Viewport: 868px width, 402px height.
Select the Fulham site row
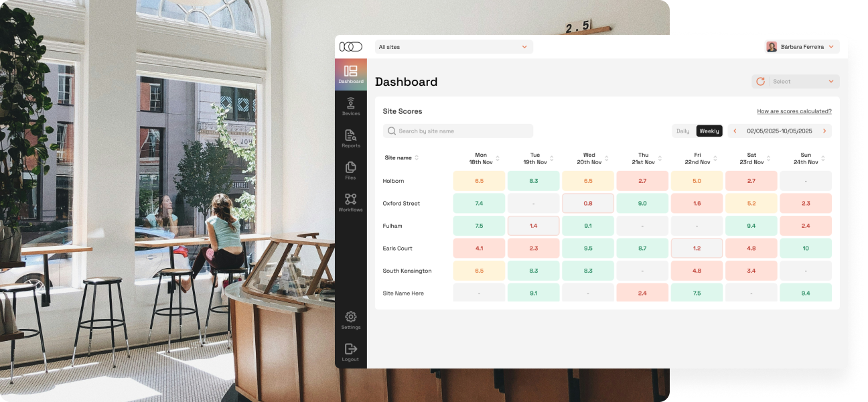tap(607, 226)
